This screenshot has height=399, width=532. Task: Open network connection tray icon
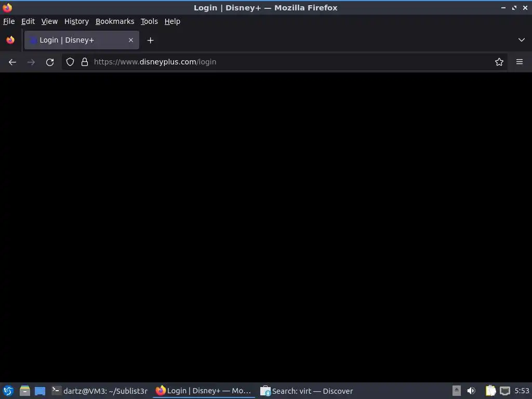click(x=505, y=391)
